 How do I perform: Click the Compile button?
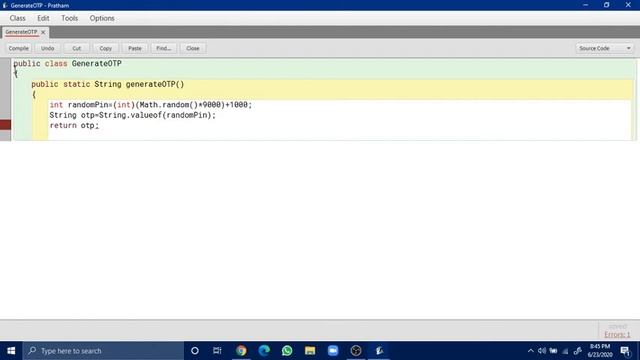[x=19, y=48]
